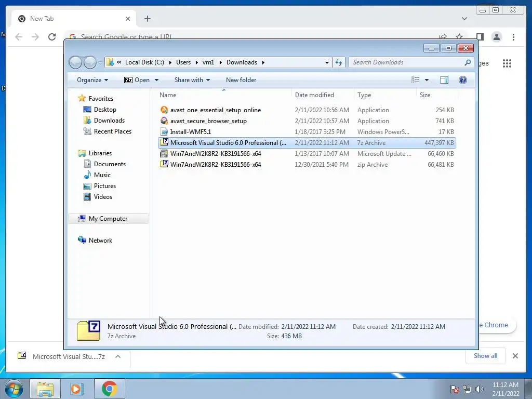Select the KB3191566 zip archive icon
Image resolution: width=532 pixels, height=399 pixels.
164,164
